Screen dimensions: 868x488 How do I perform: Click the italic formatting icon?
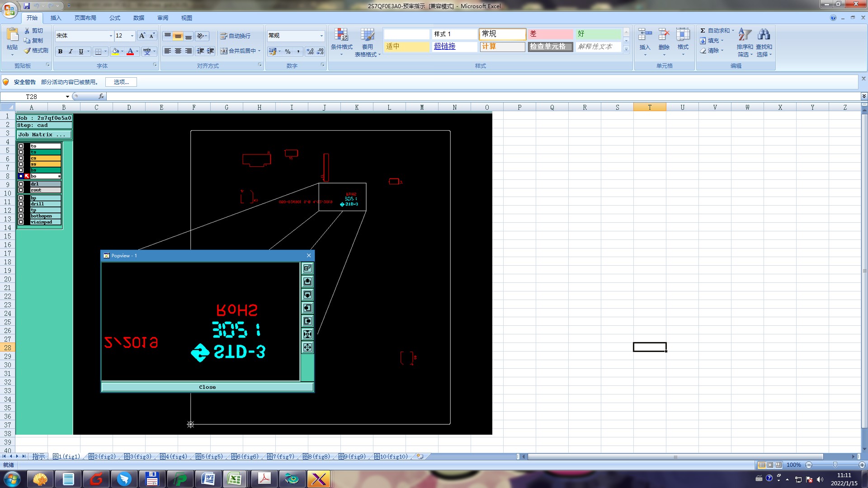[x=71, y=52]
